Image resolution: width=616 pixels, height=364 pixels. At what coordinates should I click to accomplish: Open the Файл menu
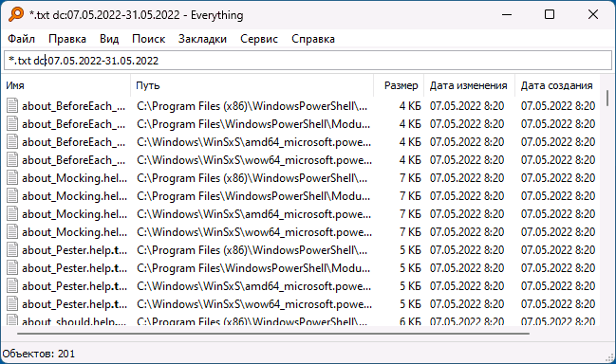21,39
